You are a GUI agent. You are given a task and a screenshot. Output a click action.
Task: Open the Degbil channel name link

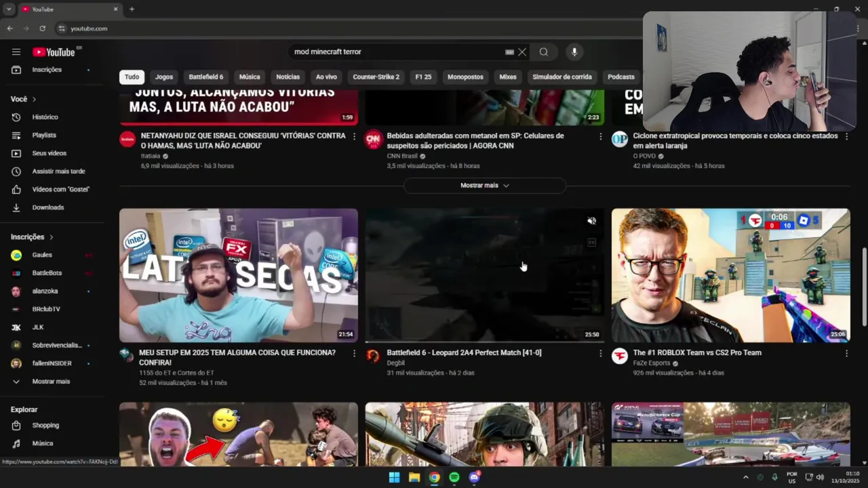click(x=395, y=363)
